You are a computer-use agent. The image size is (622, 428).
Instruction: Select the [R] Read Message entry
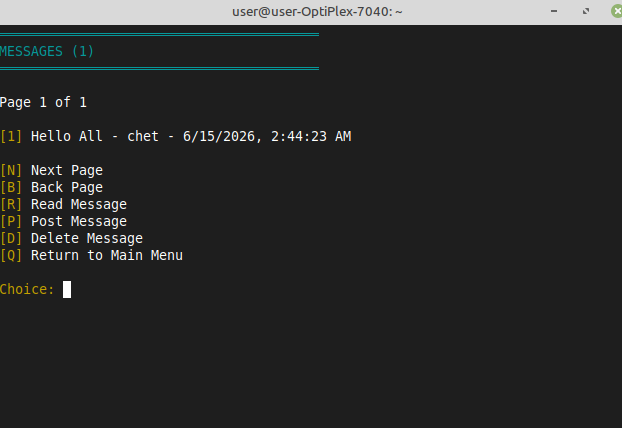[63, 204]
